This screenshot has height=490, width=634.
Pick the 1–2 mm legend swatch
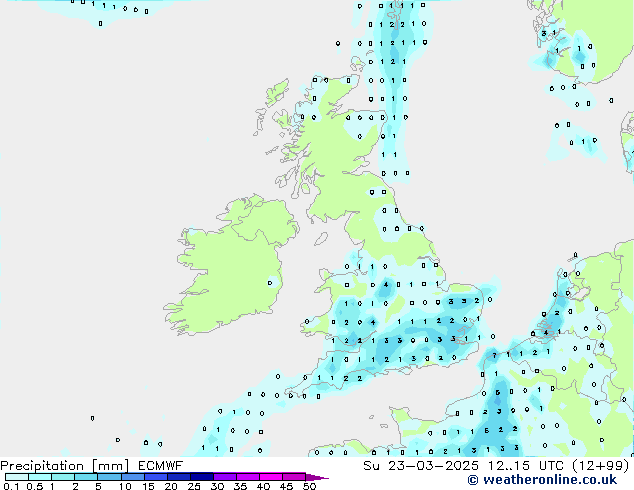coord(63,477)
